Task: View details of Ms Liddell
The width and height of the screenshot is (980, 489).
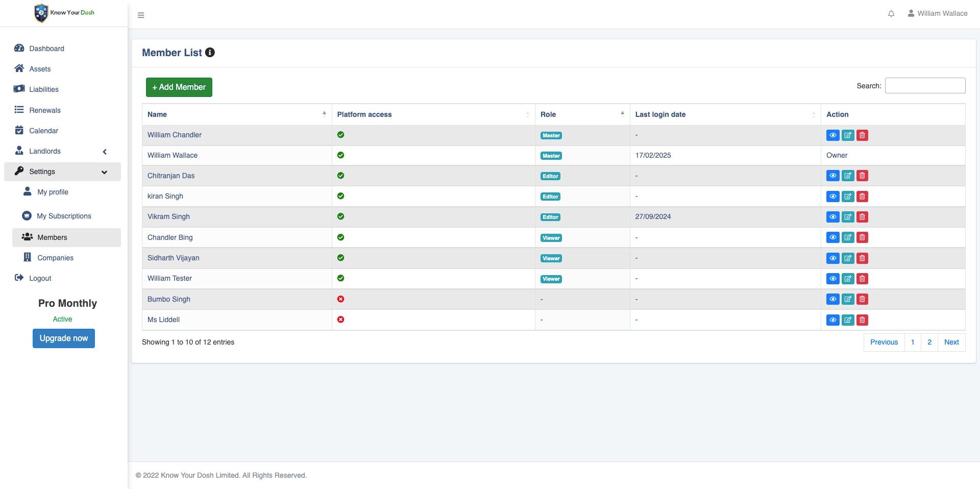Action: (x=832, y=320)
